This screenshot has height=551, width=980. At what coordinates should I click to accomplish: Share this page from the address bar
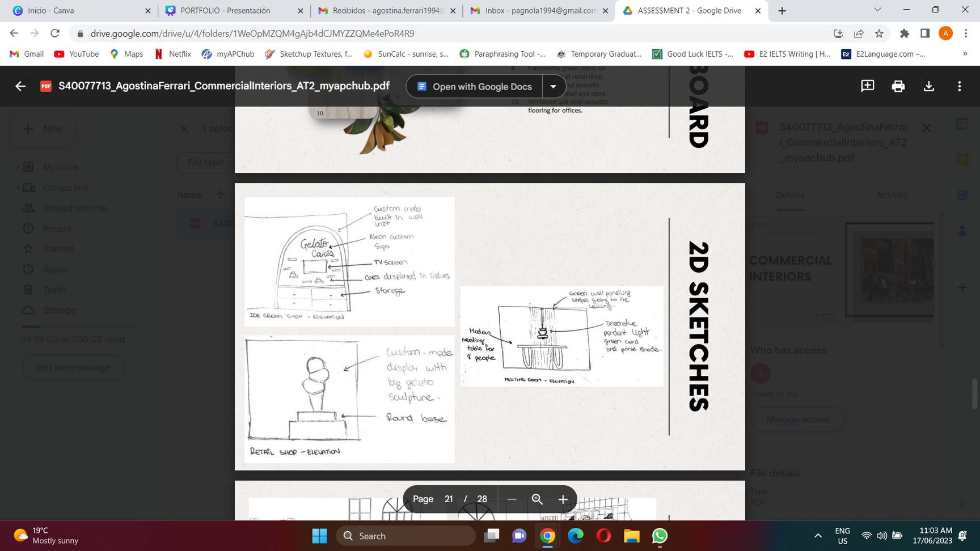pyautogui.click(x=859, y=33)
